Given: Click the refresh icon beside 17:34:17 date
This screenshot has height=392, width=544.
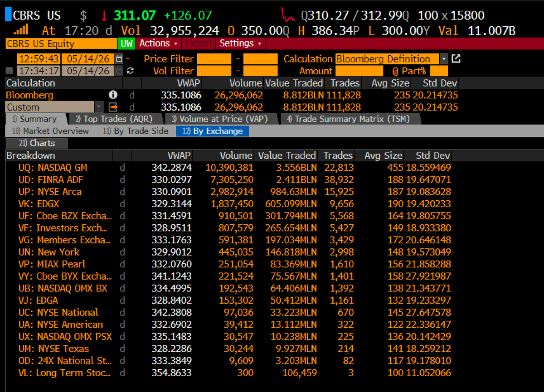Looking at the screenshot, I should point(131,71).
